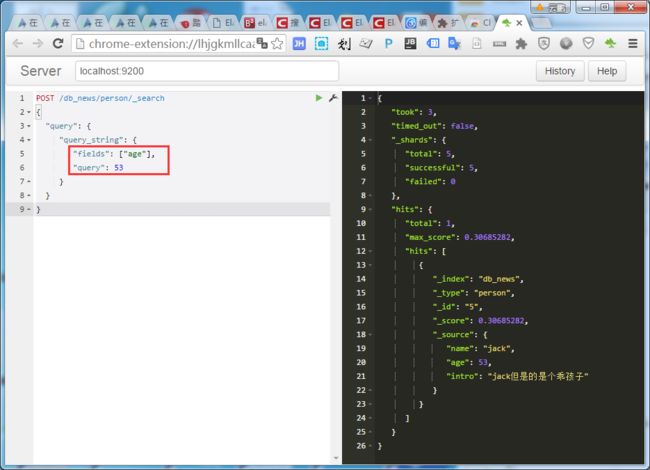This screenshot has width=650, height=470.
Task: Go back with the browser back arrow
Action: click(x=18, y=44)
